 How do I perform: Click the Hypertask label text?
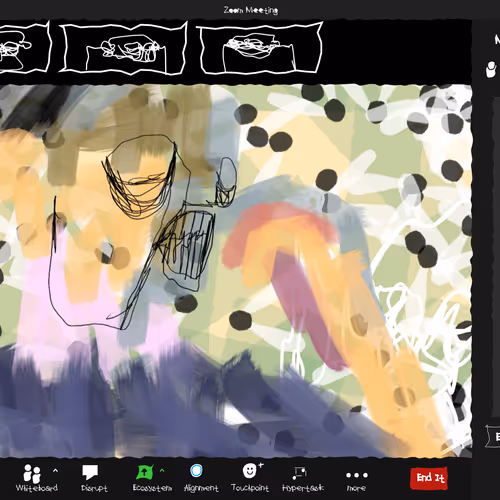pyautogui.click(x=303, y=488)
